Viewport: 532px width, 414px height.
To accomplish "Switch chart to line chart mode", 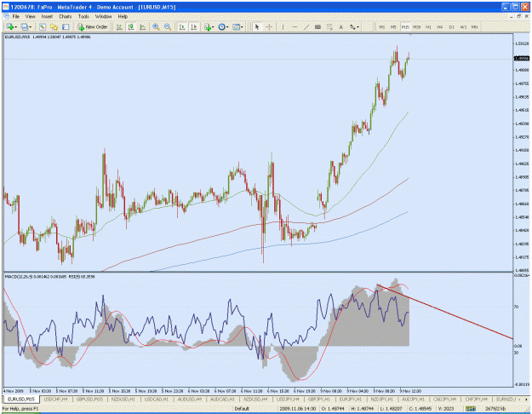I will click(x=143, y=26).
